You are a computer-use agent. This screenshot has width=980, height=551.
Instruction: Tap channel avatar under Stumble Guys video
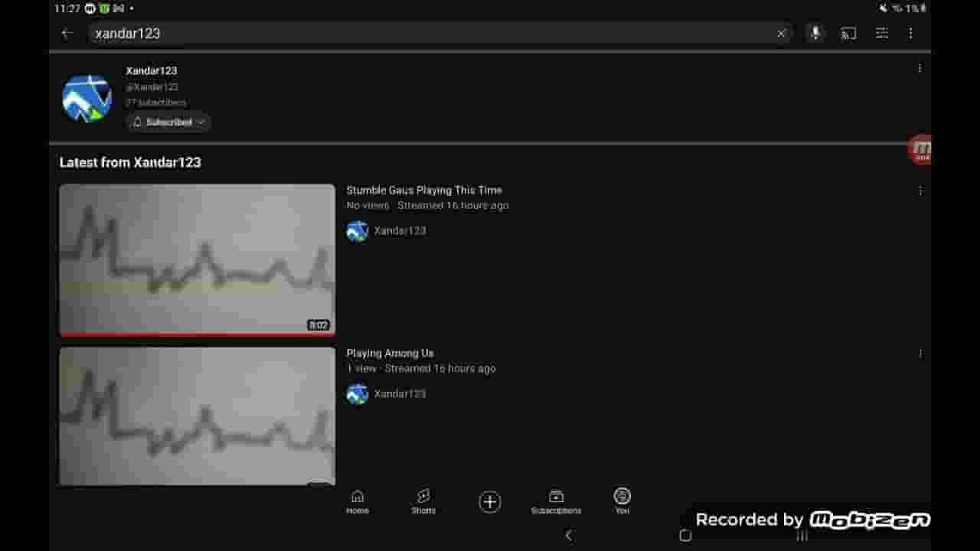coord(358,231)
